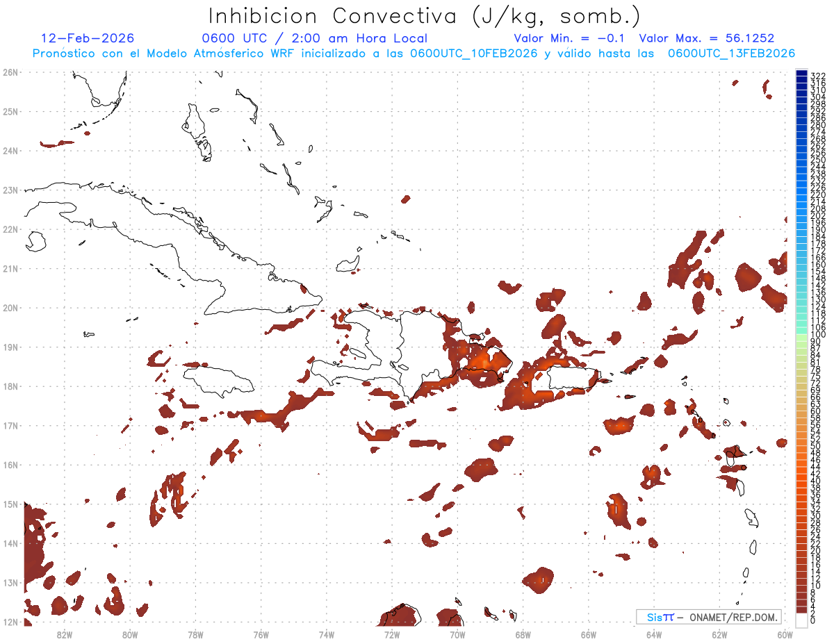Screen dimensions: 834x644
Task: Click the 26N latitude label
Action: click(x=10, y=72)
